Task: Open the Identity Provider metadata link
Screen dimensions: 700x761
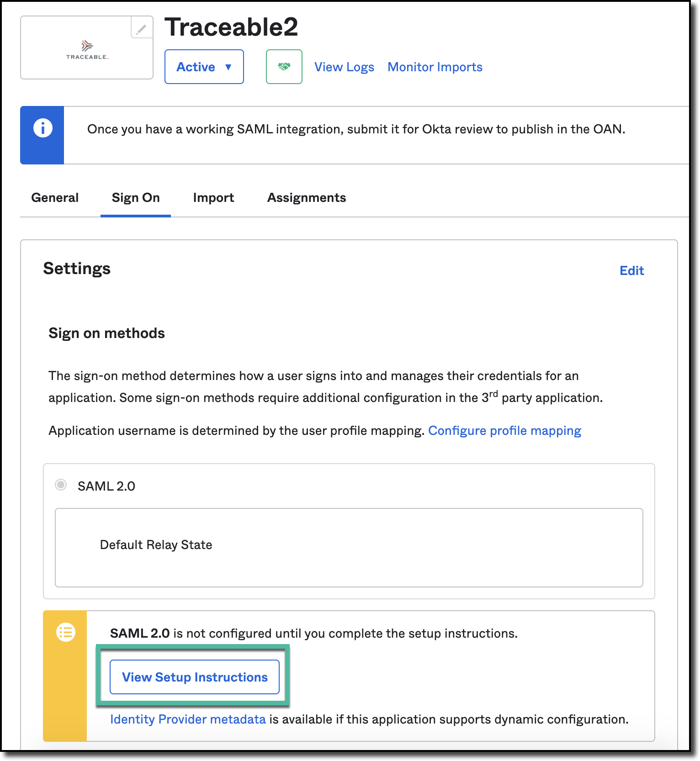Action: tap(188, 719)
